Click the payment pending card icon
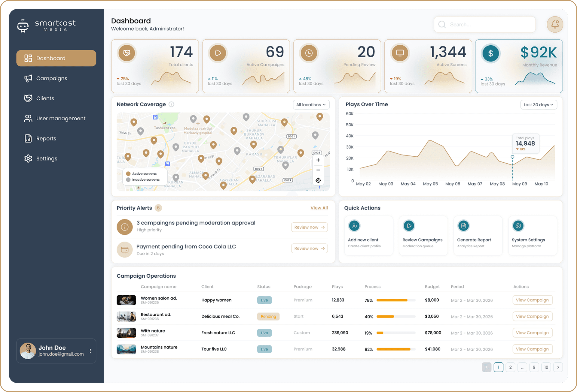 coord(125,250)
